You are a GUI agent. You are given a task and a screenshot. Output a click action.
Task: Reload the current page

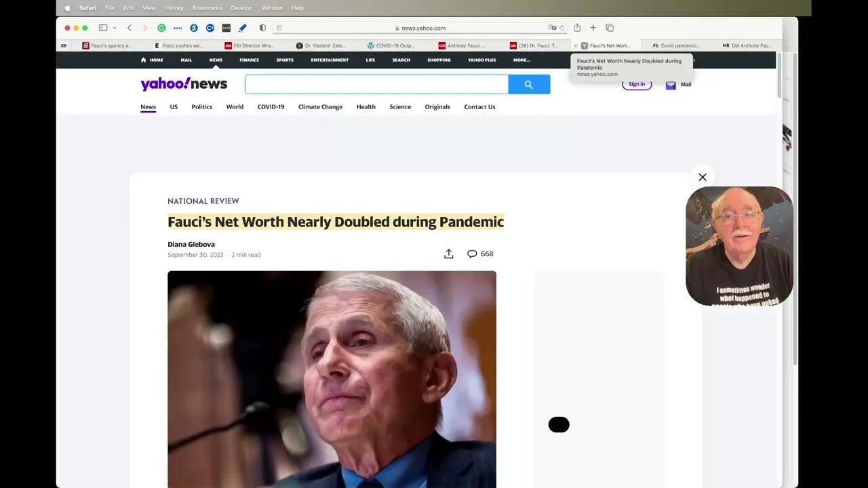pyautogui.click(x=561, y=28)
